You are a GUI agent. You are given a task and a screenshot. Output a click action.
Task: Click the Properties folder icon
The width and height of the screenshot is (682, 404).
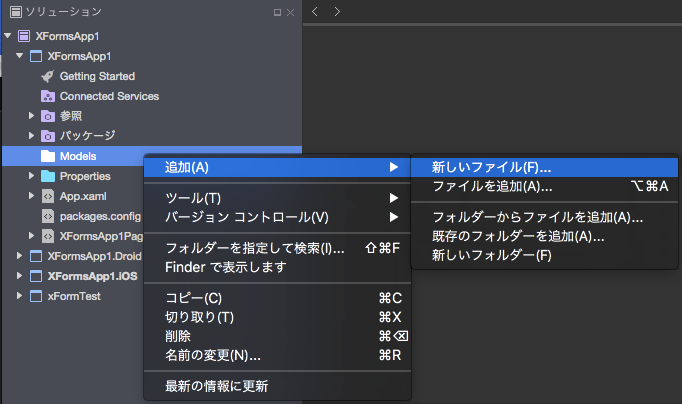48,176
